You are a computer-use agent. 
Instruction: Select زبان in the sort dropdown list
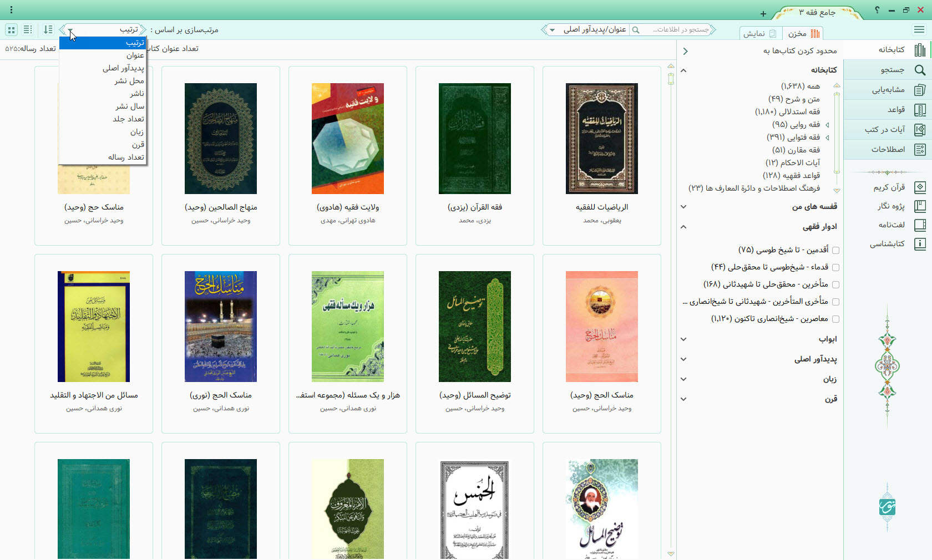pyautogui.click(x=103, y=132)
